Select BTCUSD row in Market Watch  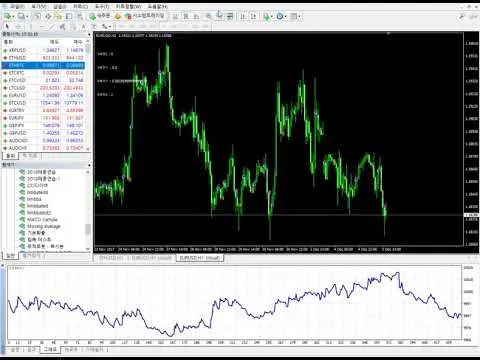43,103
